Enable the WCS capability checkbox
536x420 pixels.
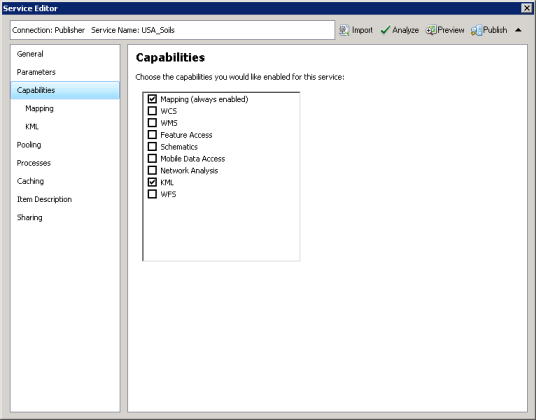[x=152, y=111]
